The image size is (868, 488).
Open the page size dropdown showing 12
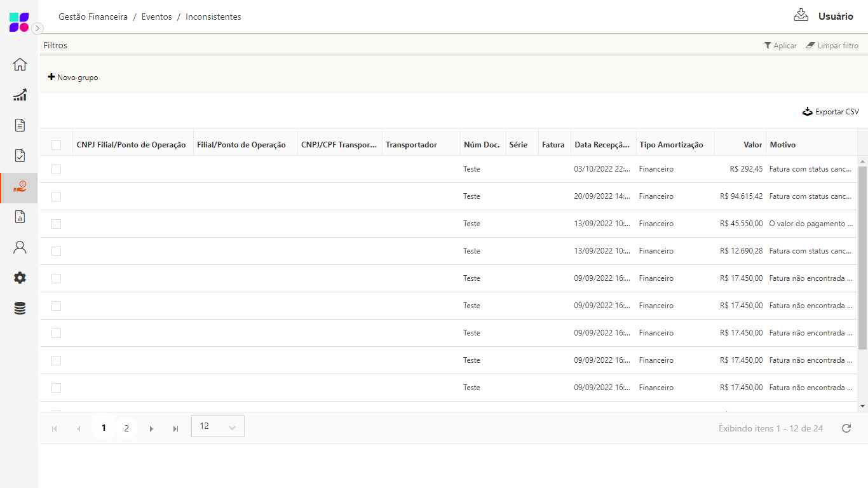[217, 426]
